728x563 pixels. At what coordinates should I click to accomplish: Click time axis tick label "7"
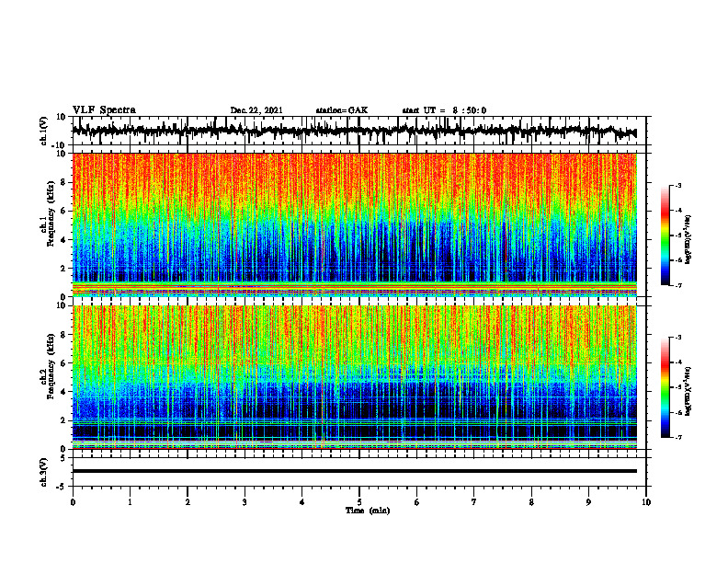coord(474,502)
